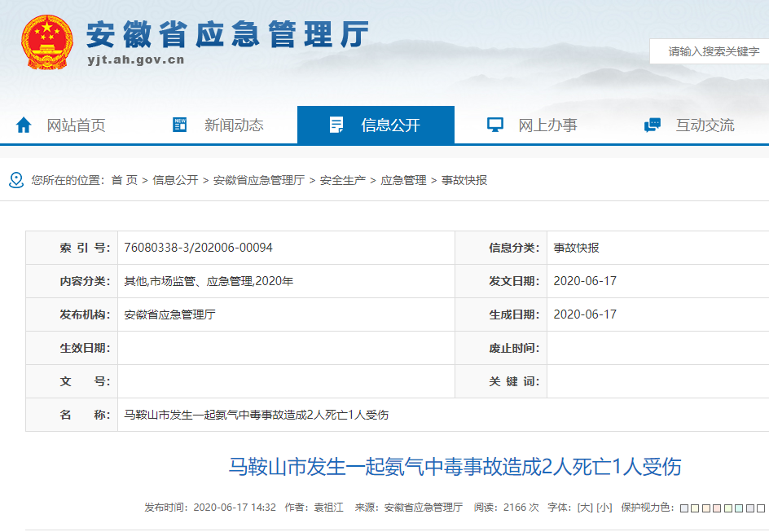The image size is (769, 532).
Task: Click the news icon beside 新闻动态
Action: [180, 125]
